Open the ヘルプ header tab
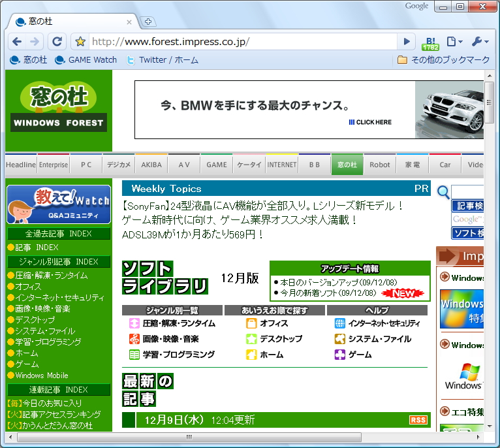500x448 pixels. [x=377, y=310]
